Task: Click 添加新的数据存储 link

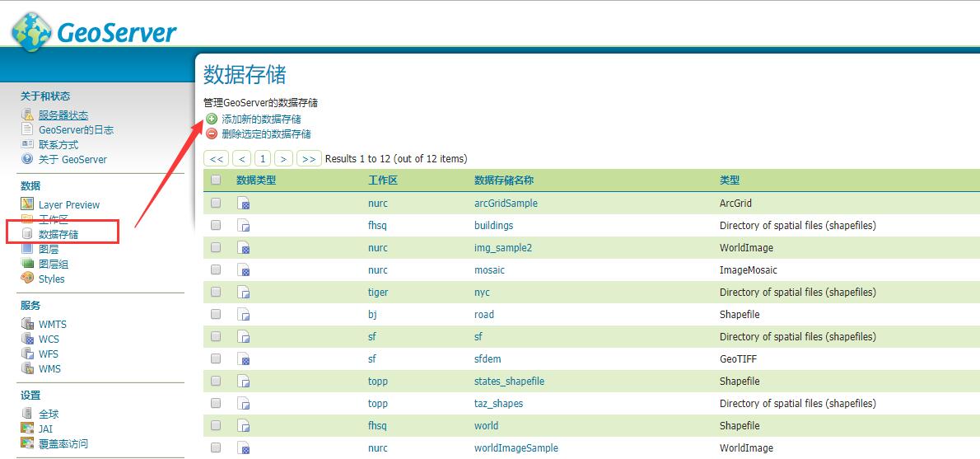Action: 261,119
